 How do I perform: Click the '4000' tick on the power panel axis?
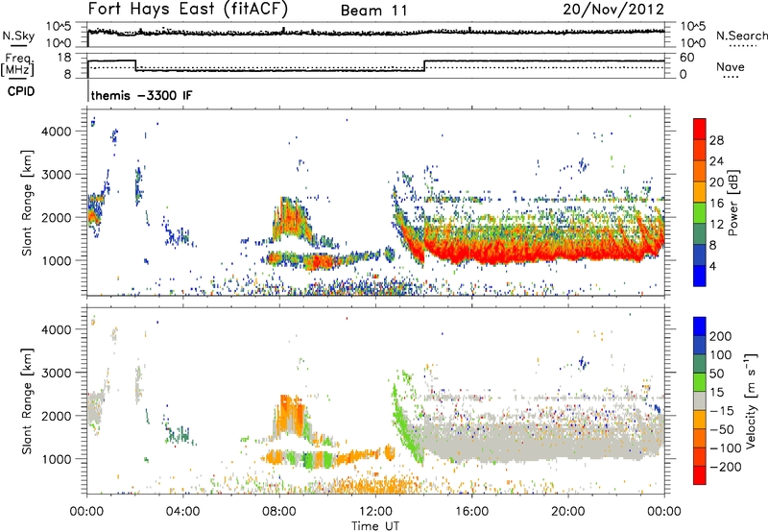tap(56, 132)
